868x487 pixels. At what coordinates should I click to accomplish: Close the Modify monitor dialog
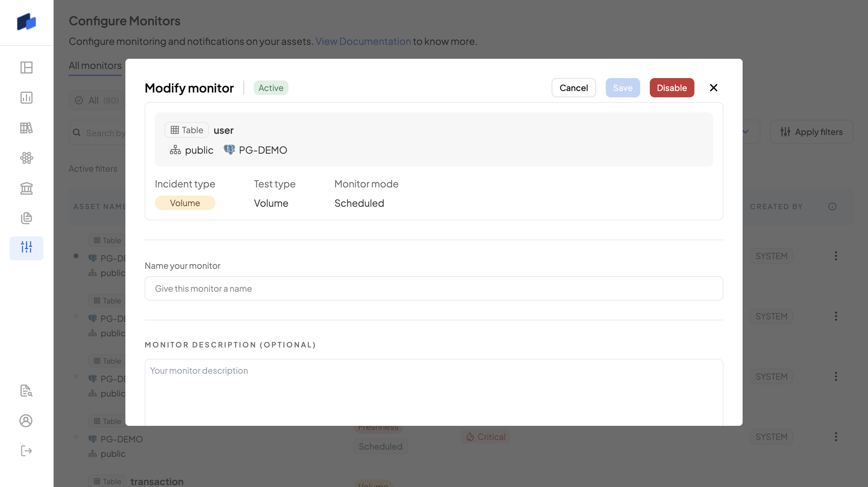tap(713, 88)
